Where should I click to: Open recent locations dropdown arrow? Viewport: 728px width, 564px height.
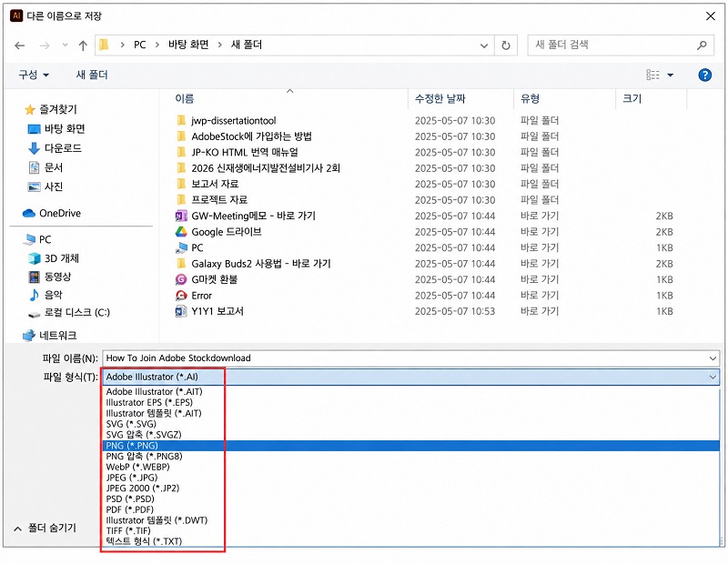pos(65,45)
